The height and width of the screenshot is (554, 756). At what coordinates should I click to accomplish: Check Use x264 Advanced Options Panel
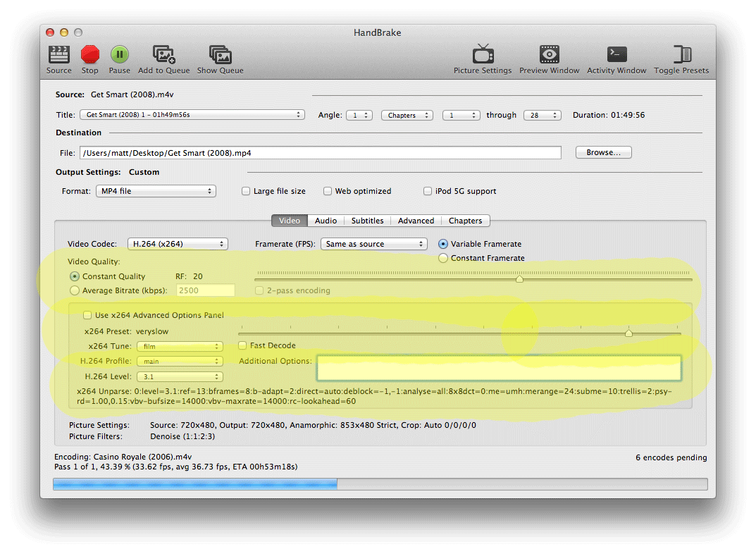pyautogui.click(x=87, y=315)
